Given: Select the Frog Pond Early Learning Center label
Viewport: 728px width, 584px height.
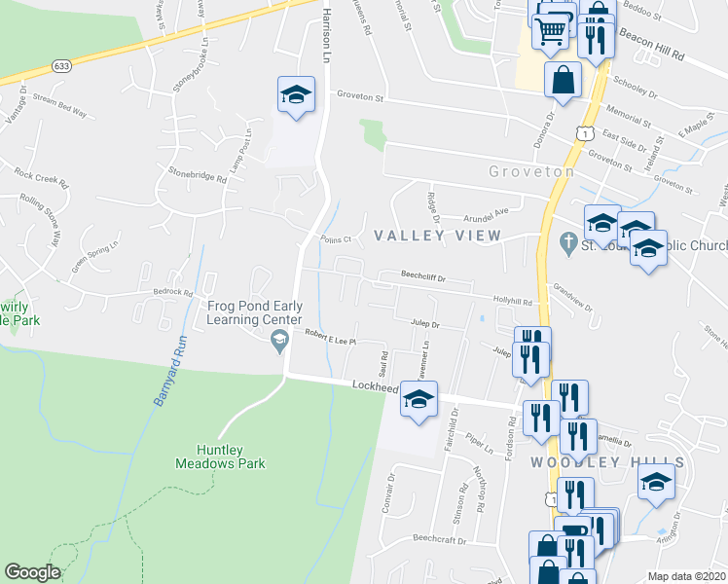Looking at the screenshot, I should point(254,312).
